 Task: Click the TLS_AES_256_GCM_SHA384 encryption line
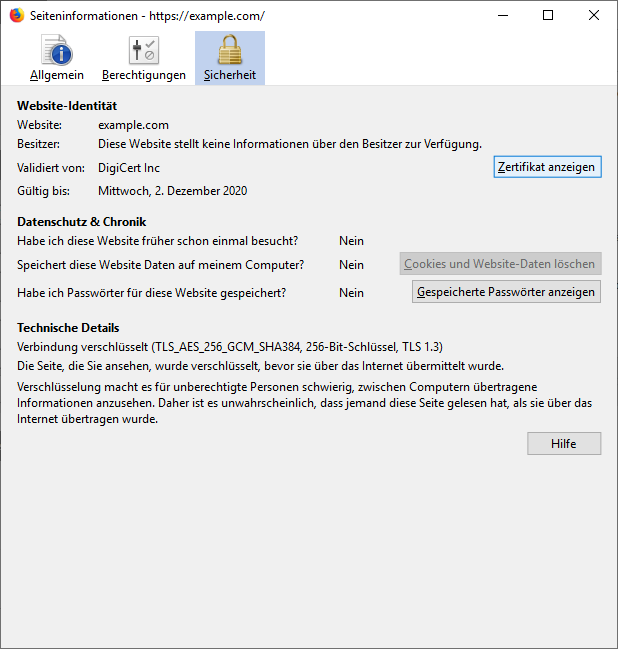tap(230, 347)
